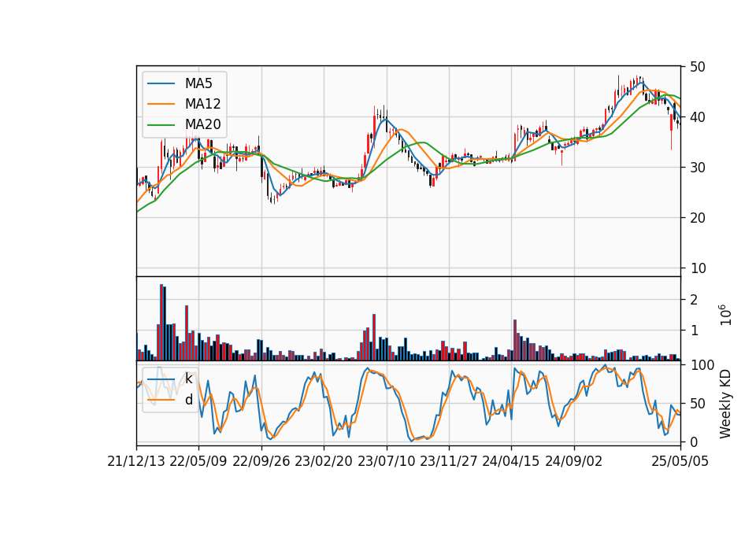
Task: Click the MA20 legend label
Action: (x=202, y=124)
